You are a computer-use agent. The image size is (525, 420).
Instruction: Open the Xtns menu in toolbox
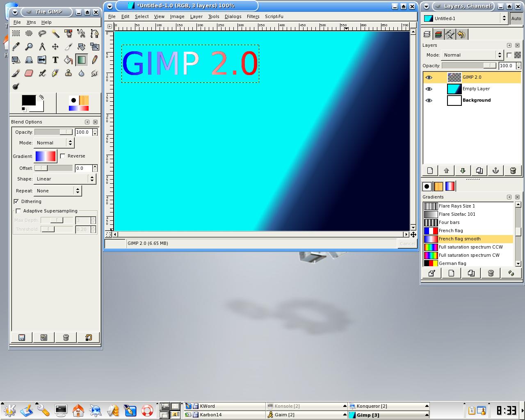pos(31,22)
